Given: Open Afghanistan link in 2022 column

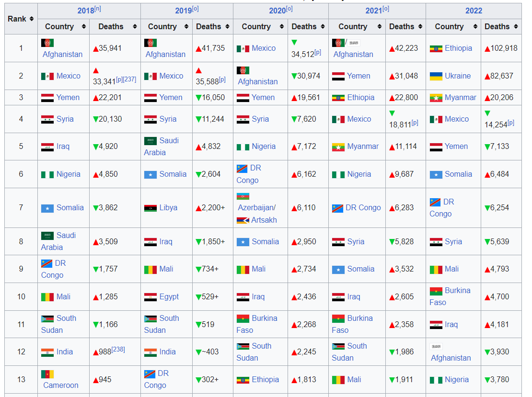Looking at the screenshot, I should pos(451,358).
